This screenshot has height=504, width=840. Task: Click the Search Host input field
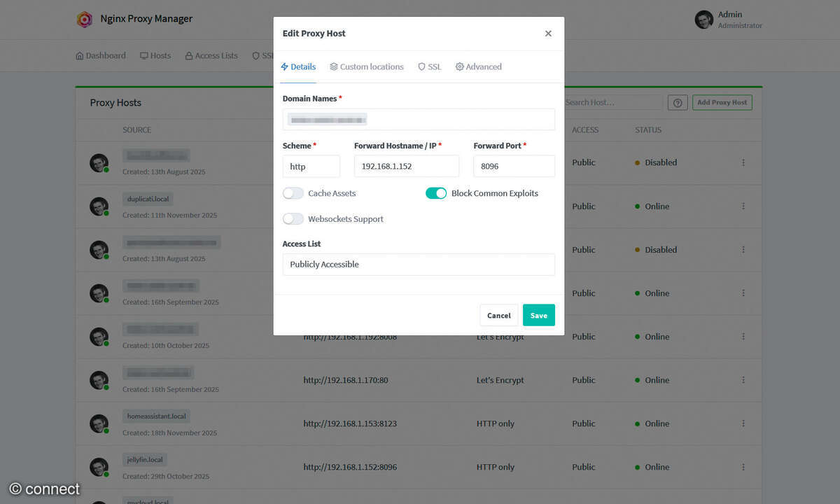point(612,102)
